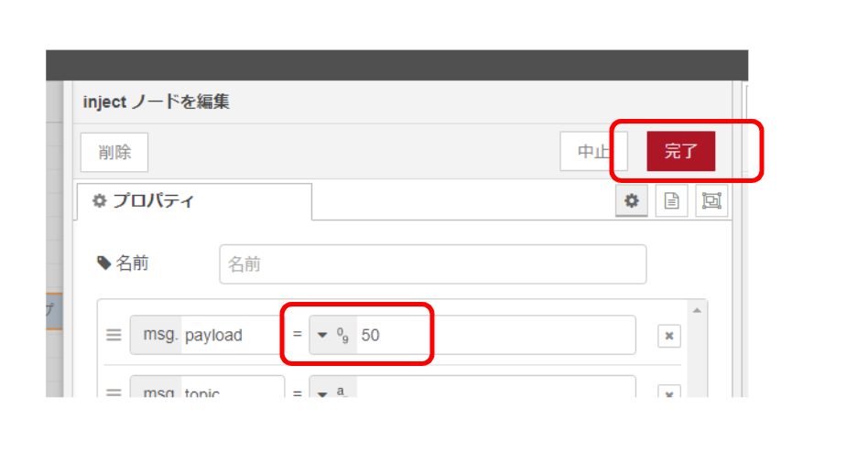
Task: Click the red 完了 (Done) button
Action: click(680, 151)
